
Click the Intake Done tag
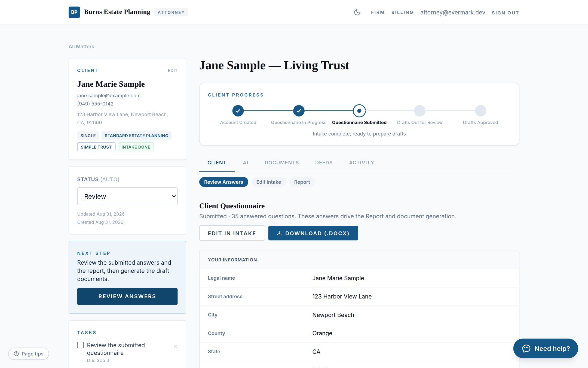pos(136,147)
